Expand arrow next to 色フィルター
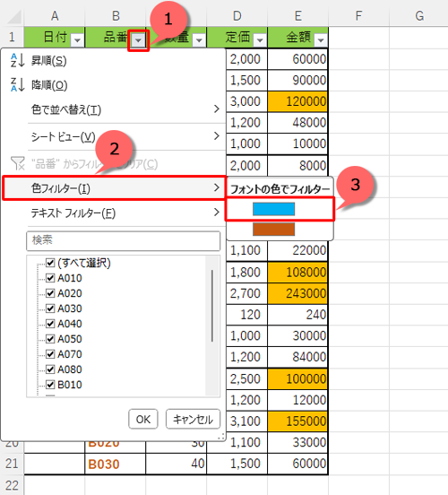The height and width of the screenshot is (495, 448). coord(217,187)
